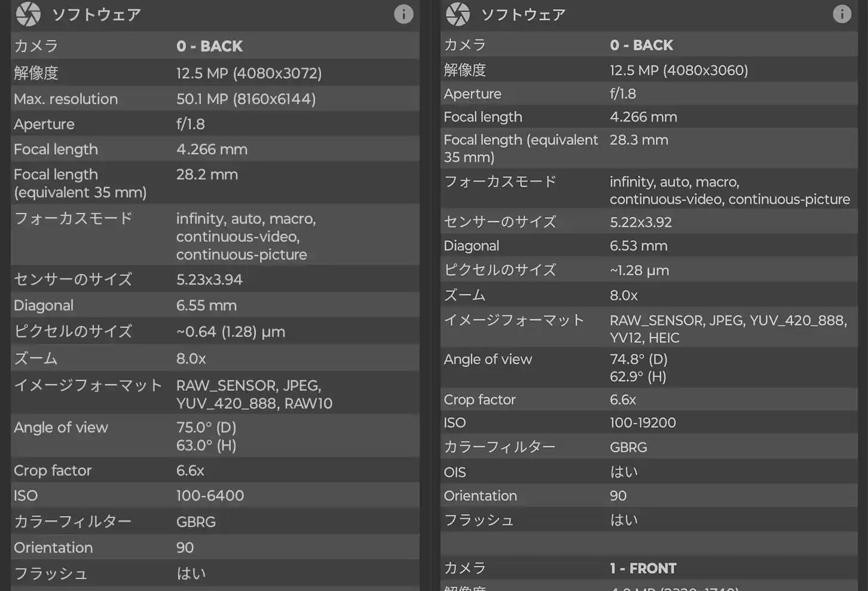Open the info icon on the right panel

coord(842,14)
